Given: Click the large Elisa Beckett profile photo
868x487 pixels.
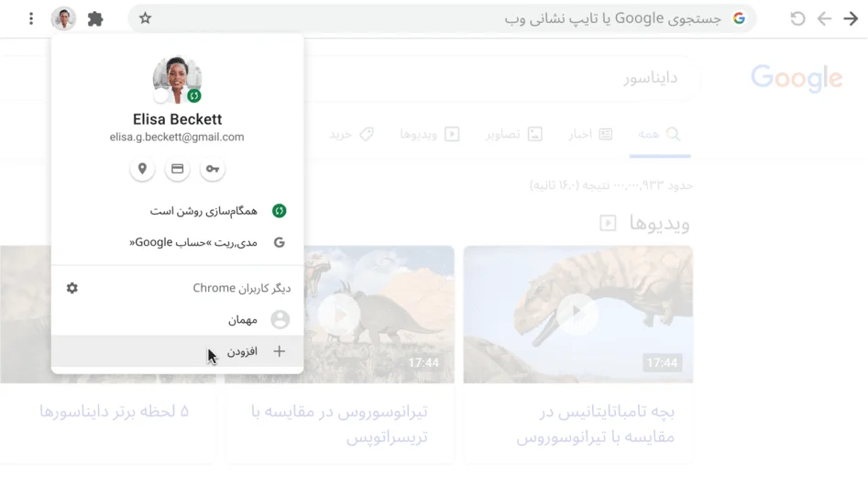Looking at the screenshot, I should pos(177,79).
